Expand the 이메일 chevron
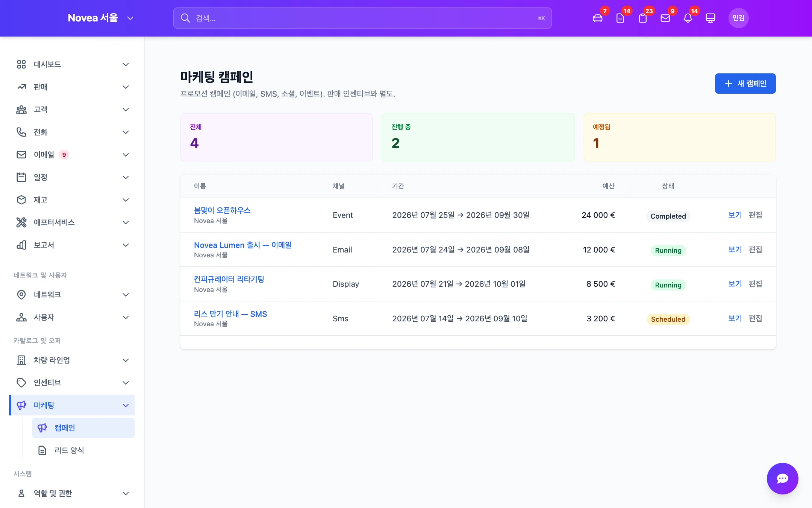 126,155
